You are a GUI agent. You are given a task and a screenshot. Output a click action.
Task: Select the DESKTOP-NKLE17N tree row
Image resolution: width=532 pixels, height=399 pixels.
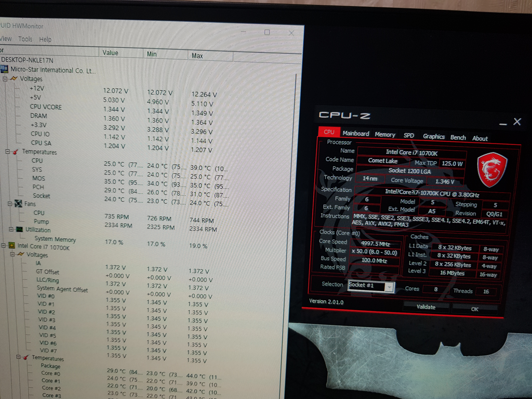27,60
